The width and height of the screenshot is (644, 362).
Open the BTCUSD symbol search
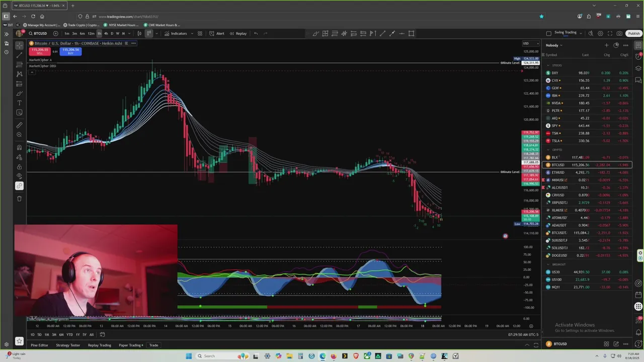coord(38,34)
